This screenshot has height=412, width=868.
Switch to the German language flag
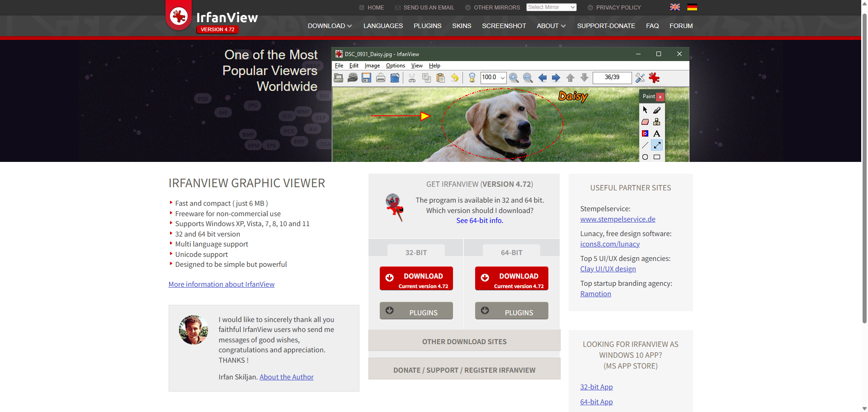tap(692, 7)
